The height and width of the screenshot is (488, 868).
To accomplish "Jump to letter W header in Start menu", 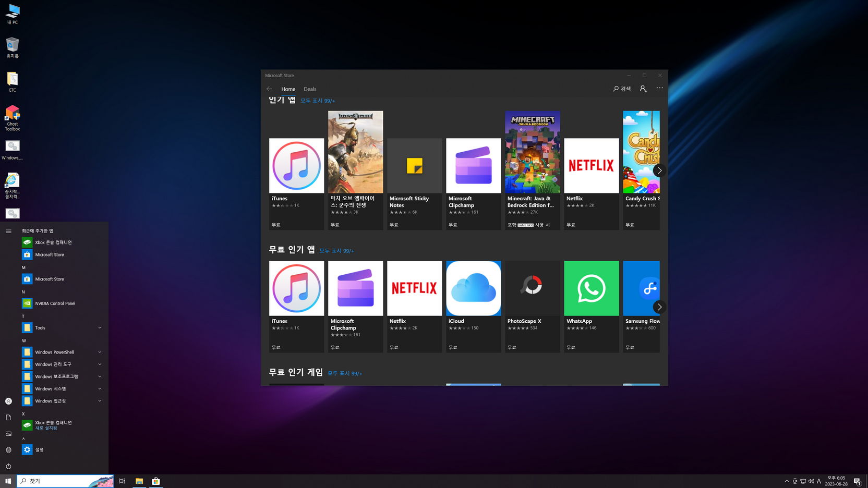I will click(x=23, y=340).
